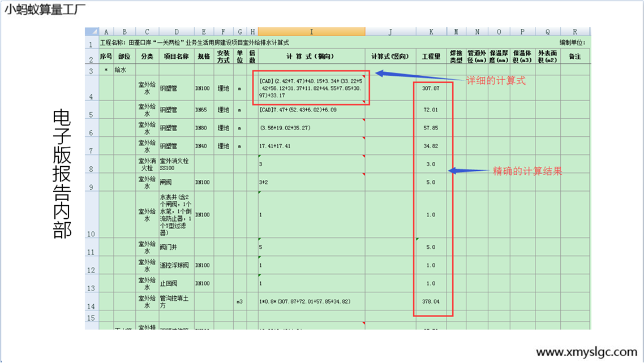
Task: Click the www.xmyslgc.com website link
Action: tap(586, 351)
